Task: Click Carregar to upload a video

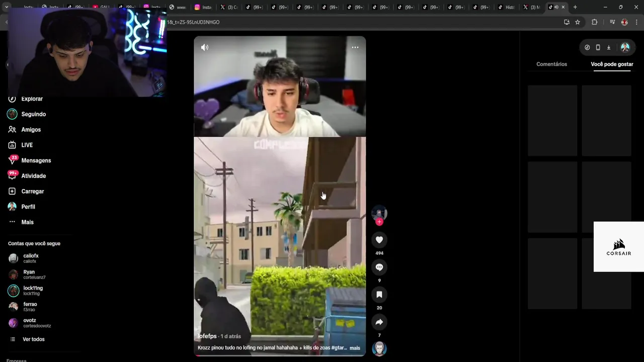Action: click(32, 192)
